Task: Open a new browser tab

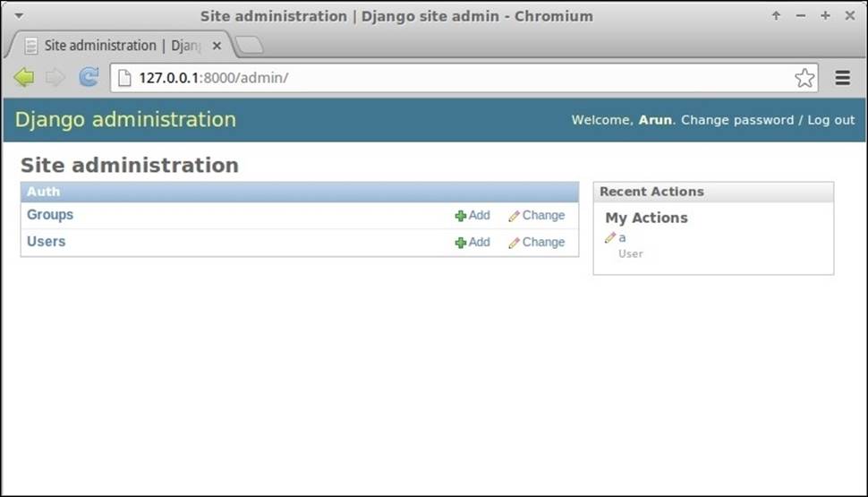Action: (249, 45)
